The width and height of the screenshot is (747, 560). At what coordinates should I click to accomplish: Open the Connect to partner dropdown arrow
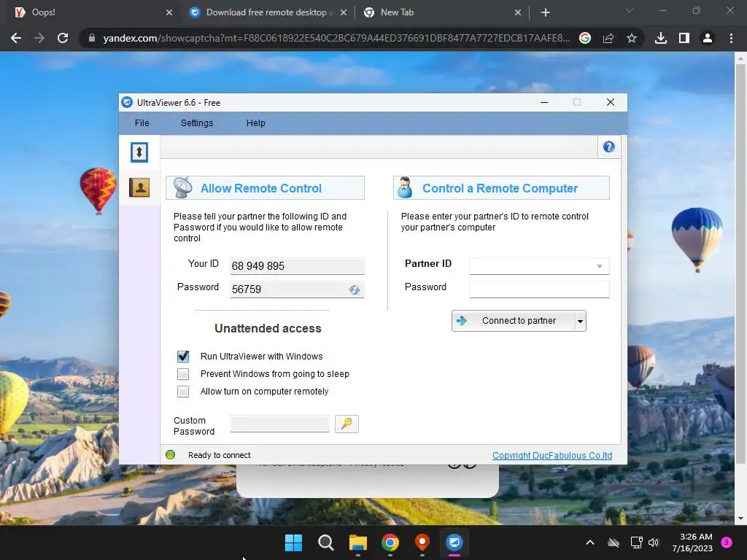[580, 321]
